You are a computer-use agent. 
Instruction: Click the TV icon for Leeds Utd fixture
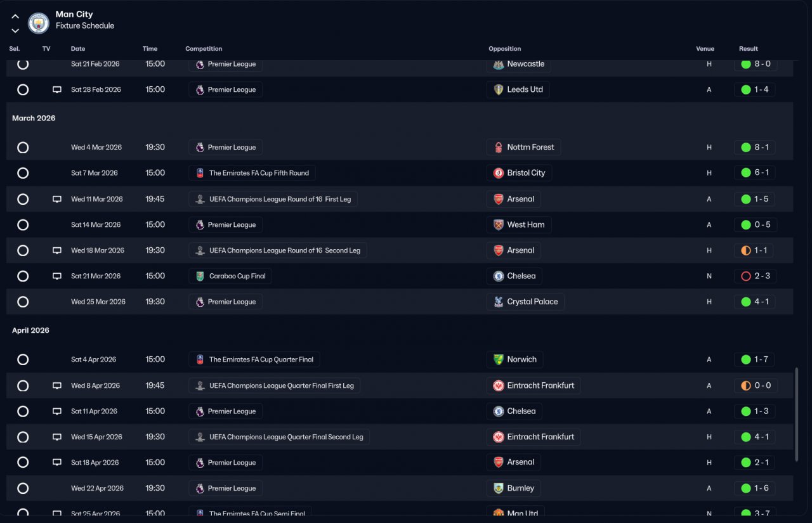[x=57, y=90]
